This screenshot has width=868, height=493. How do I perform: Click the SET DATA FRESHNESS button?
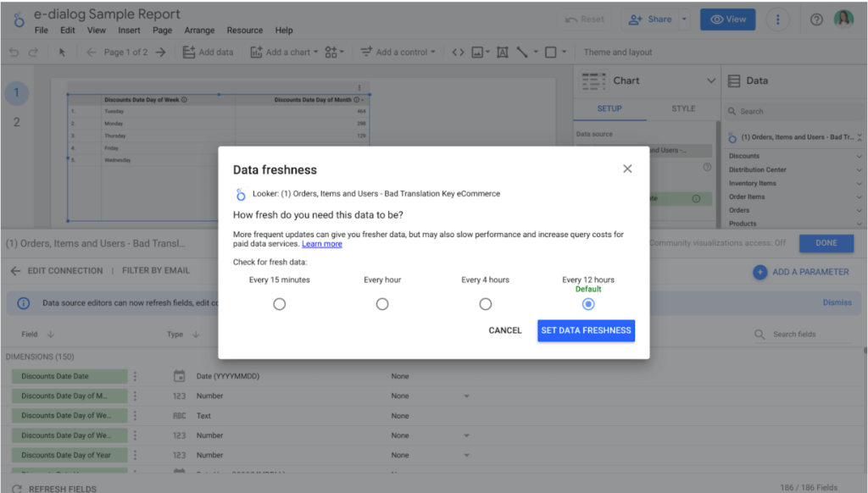(x=586, y=330)
